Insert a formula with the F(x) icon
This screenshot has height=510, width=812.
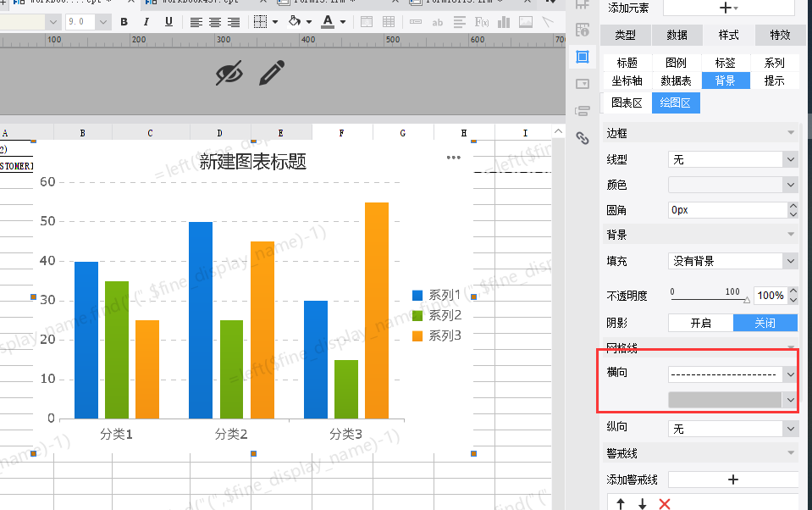click(x=482, y=22)
